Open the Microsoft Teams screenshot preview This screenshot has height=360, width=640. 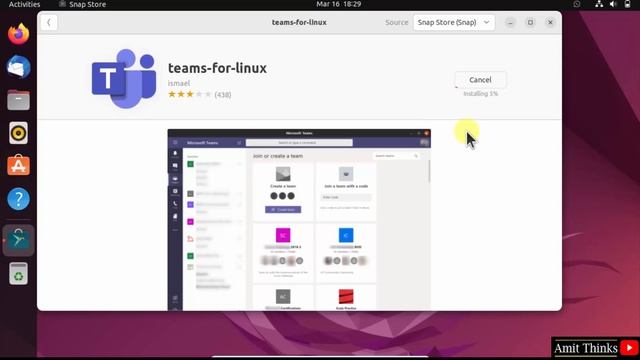299,220
